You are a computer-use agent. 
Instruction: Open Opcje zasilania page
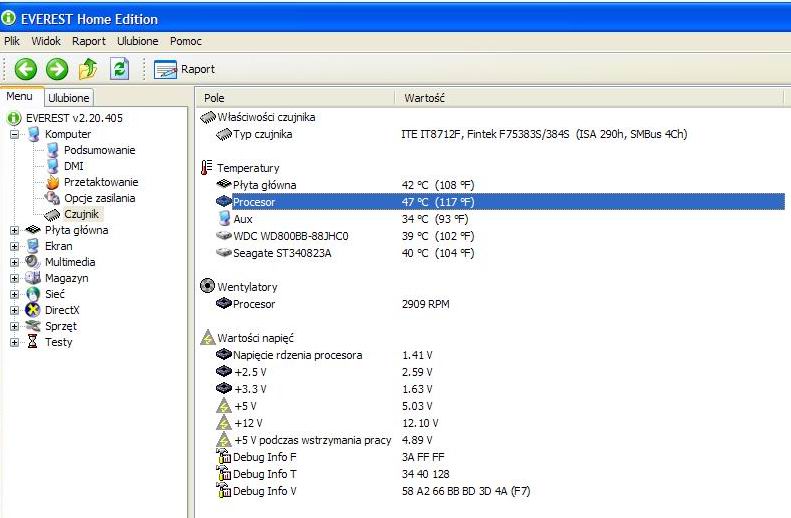pyautogui.click(x=99, y=198)
